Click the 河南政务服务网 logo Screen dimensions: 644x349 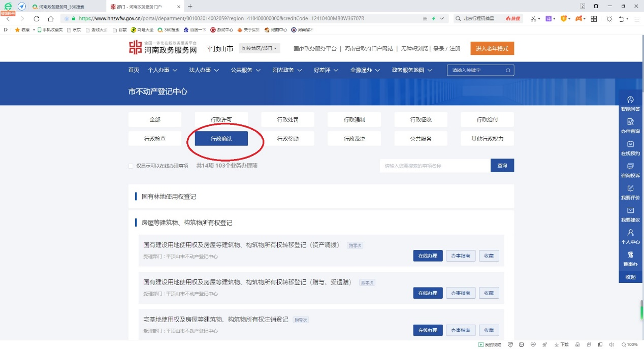(163, 48)
